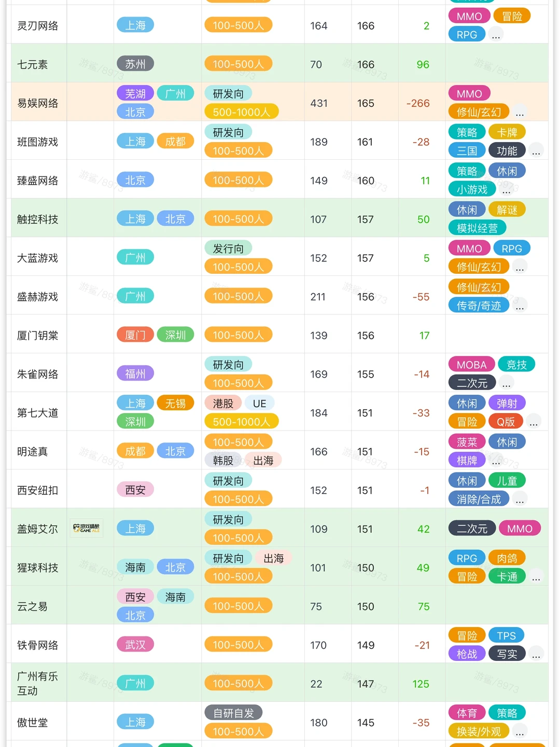Click the 96 change value for 七元素

(x=423, y=64)
